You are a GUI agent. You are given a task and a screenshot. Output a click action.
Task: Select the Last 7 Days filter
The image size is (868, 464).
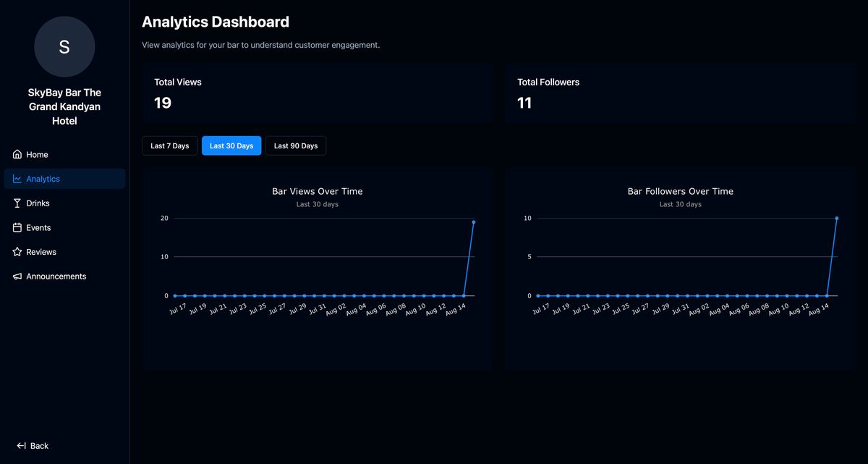pyautogui.click(x=169, y=145)
